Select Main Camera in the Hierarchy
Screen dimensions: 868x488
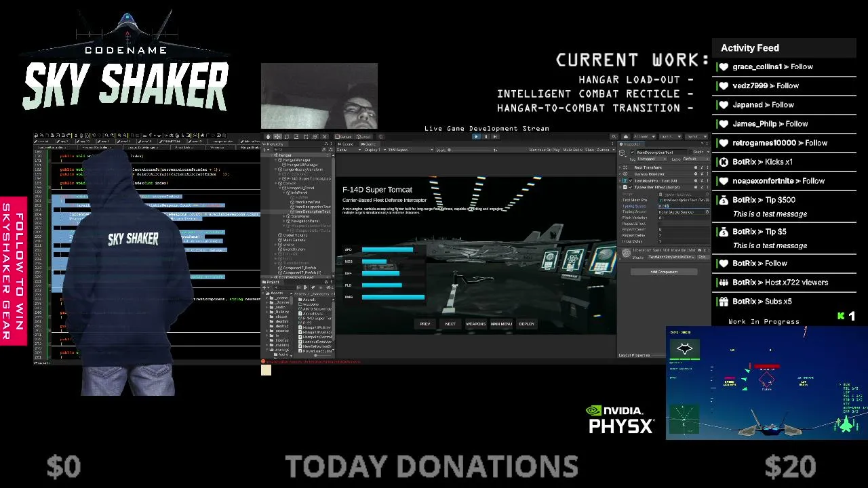[294, 240]
